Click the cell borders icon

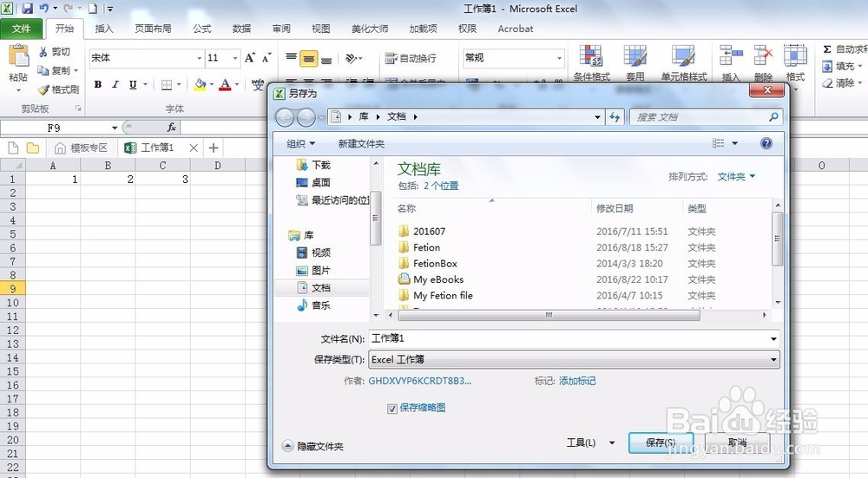pyautogui.click(x=167, y=85)
